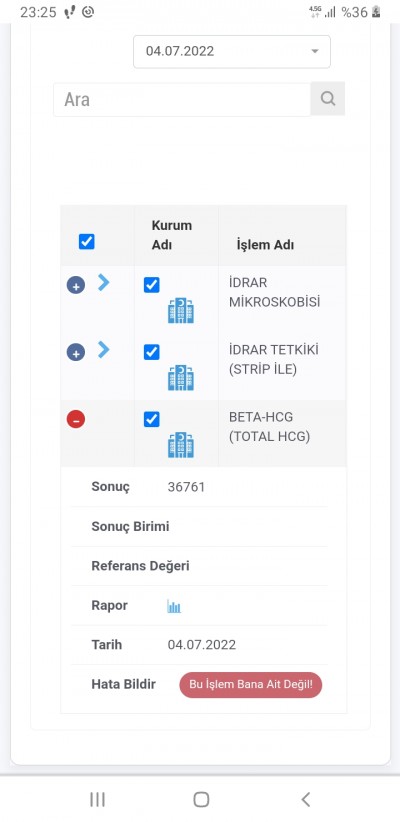Open the 04.07.2022 date dropdown

click(232, 51)
